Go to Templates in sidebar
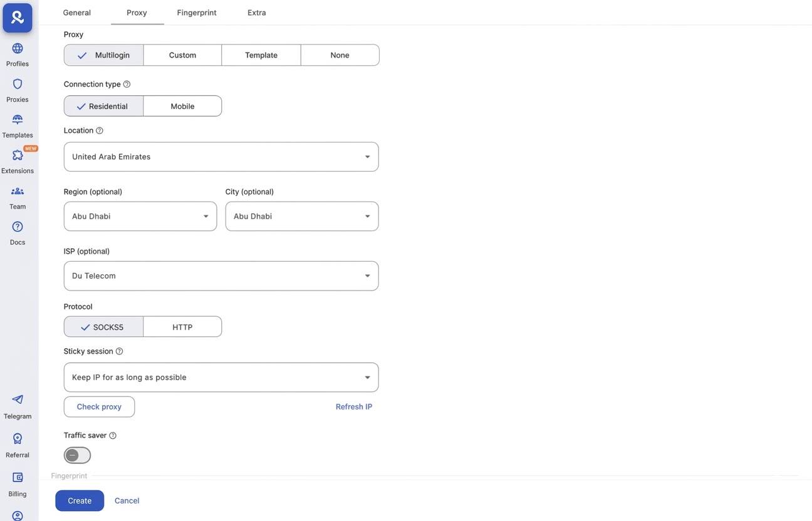812x521 pixels. (18, 125)
